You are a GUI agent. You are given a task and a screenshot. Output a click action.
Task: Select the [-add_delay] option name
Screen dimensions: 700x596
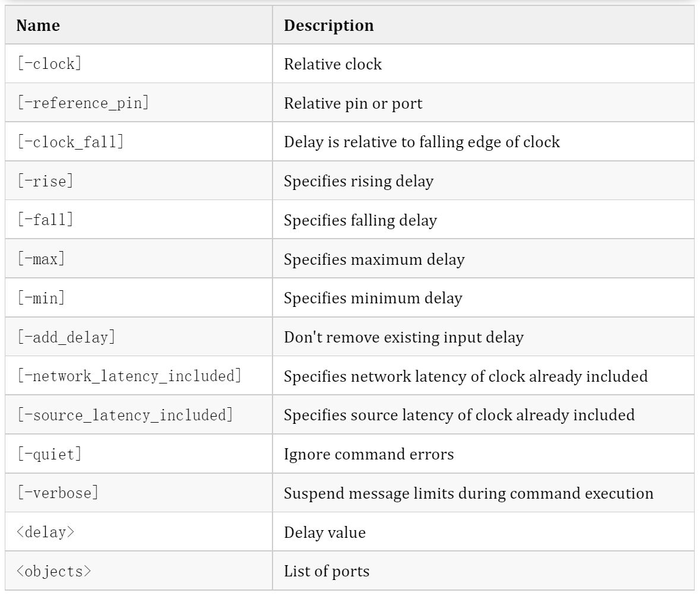click(x=66, y=337)
